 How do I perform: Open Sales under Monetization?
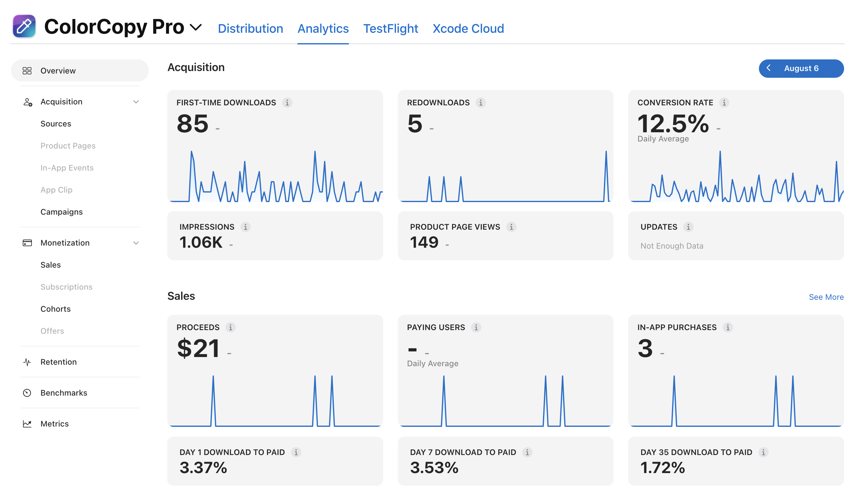click(x=51, y=265)
